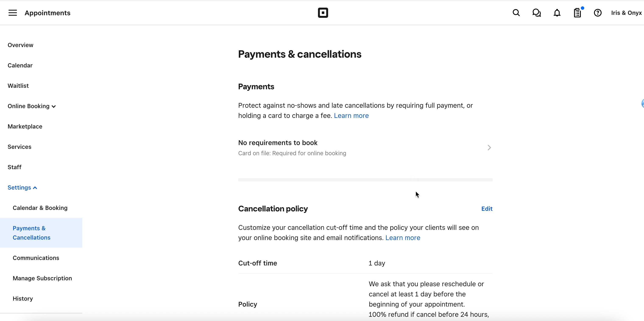The height and width of the screenshot is (321, 644).
Task: Open the Iris & Onyx account menu
Action: coord(626,13)
